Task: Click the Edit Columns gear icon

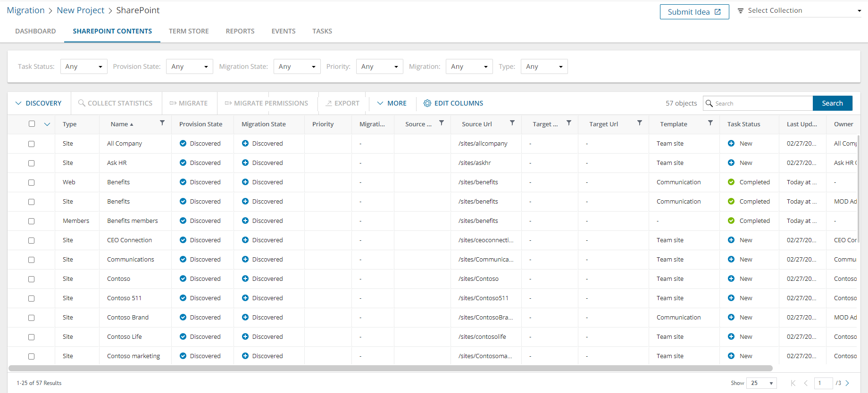Action: (427, 103)
